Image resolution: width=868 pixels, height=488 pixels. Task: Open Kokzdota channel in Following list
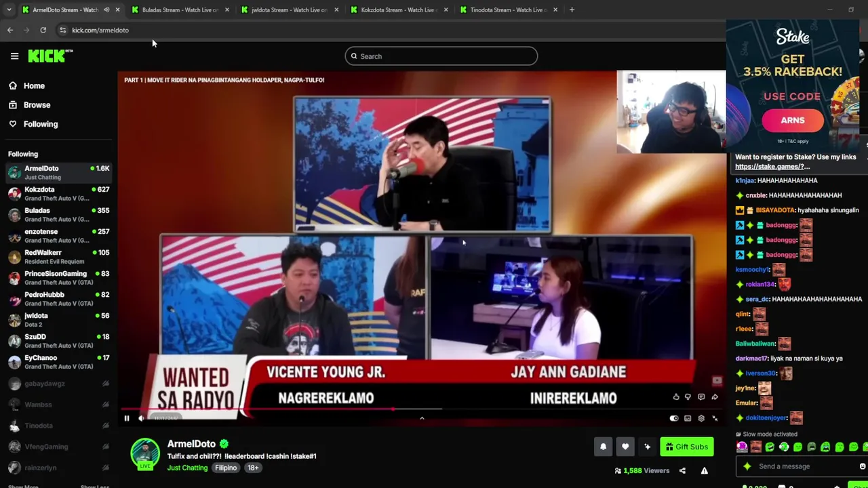coord(59,194)
